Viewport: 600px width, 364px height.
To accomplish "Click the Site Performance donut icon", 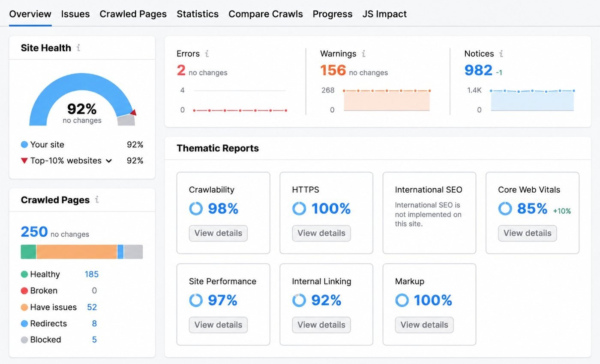I will tap(196, 300).
